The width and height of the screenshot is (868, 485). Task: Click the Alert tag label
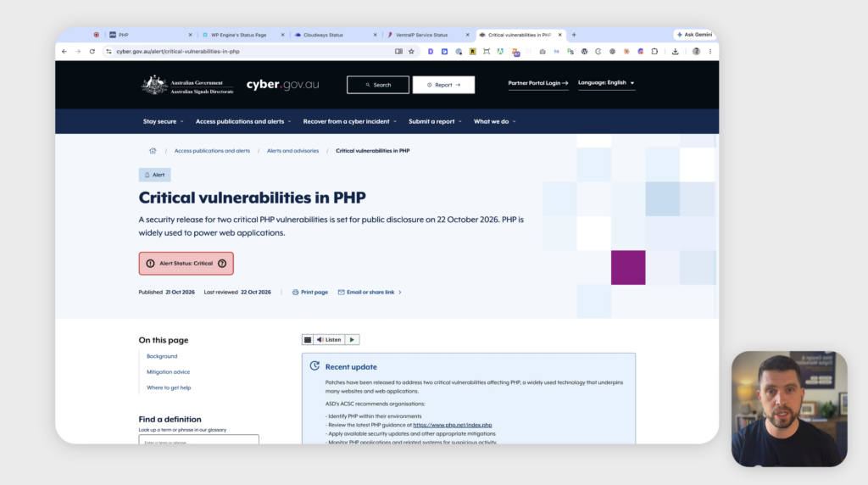tap(154, 175)
